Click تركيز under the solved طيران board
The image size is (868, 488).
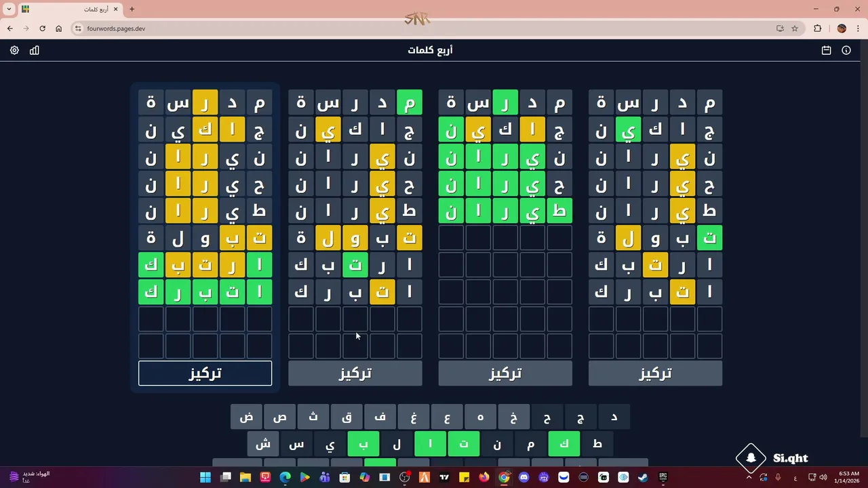tap(505, 373)
